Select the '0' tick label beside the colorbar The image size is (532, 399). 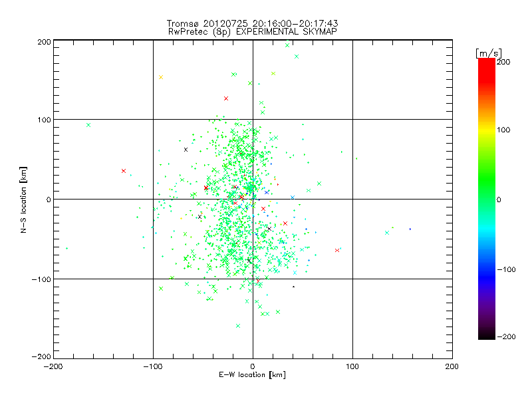[x=499, y=200]
